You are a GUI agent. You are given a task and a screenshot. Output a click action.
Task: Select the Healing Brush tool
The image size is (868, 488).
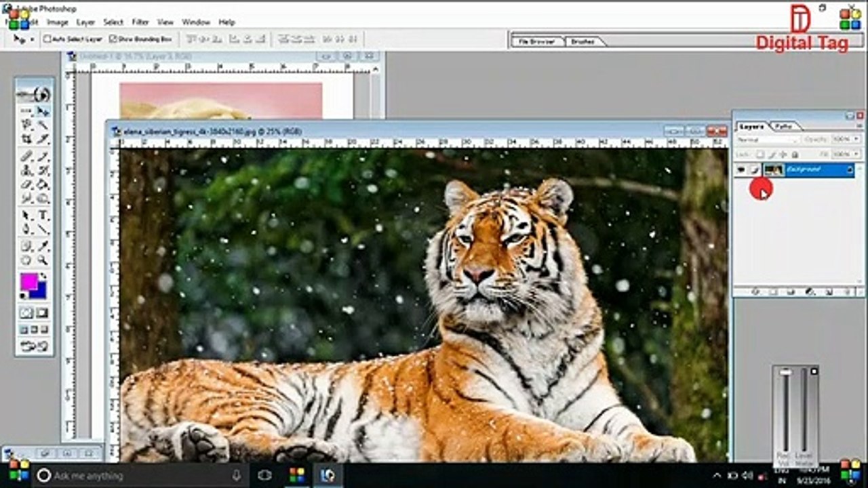pos(26,156)
